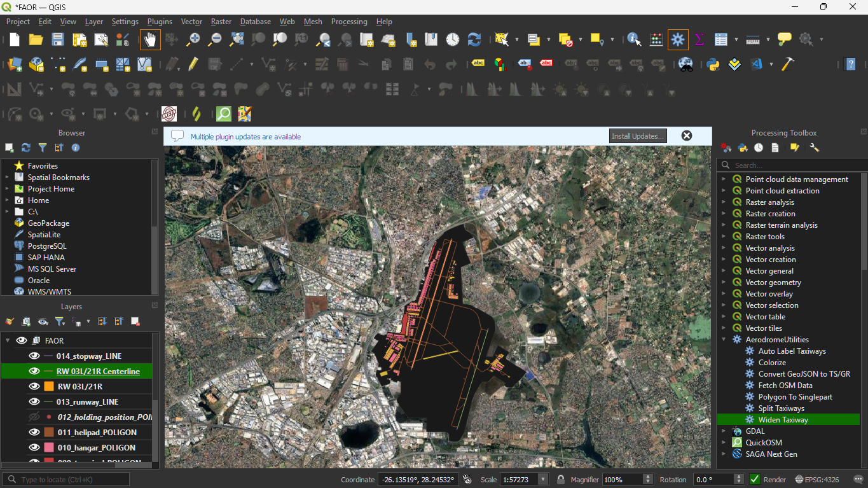Save the project with the floppy disk icon
The image size is (868, 488).
(x=58, y=39)
